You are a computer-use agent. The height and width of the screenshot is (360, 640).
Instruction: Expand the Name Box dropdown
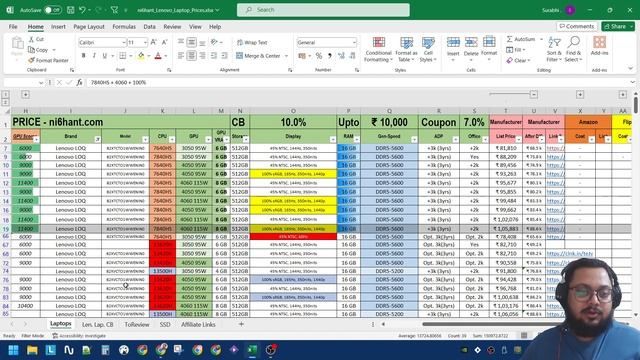pyautogui.click(x=41, y=82)
